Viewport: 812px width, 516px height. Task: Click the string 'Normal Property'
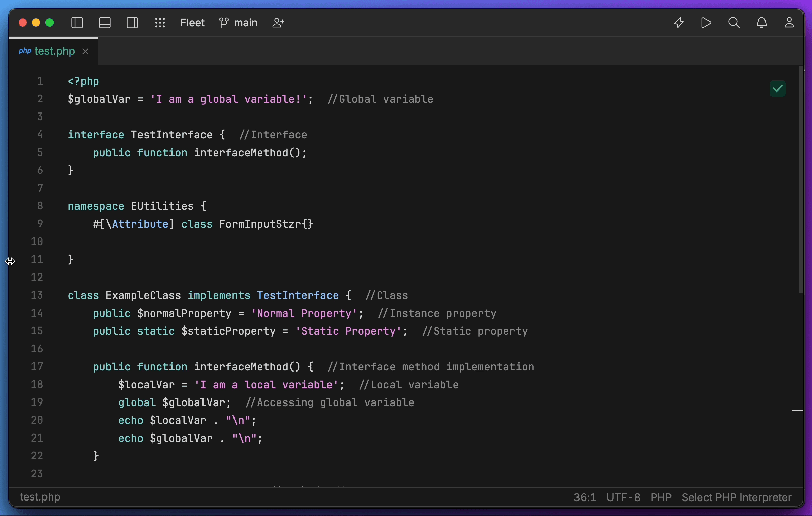click(x=304, y=314)
